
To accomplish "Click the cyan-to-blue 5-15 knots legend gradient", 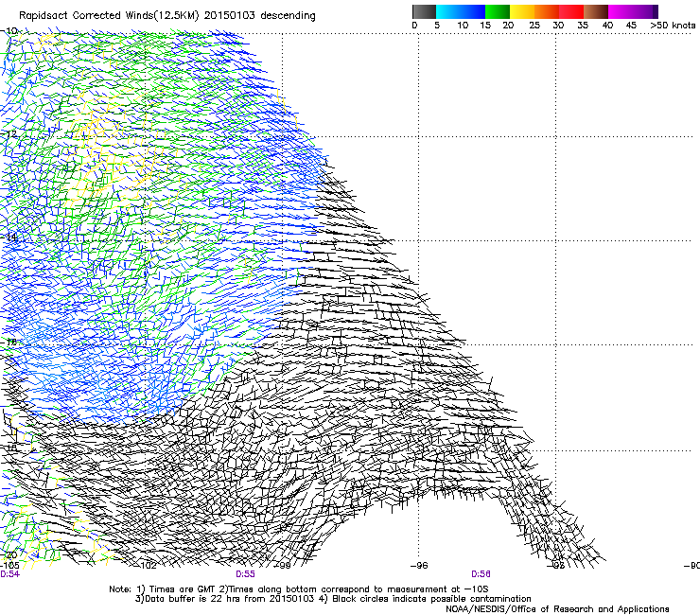I will (461, 11).
